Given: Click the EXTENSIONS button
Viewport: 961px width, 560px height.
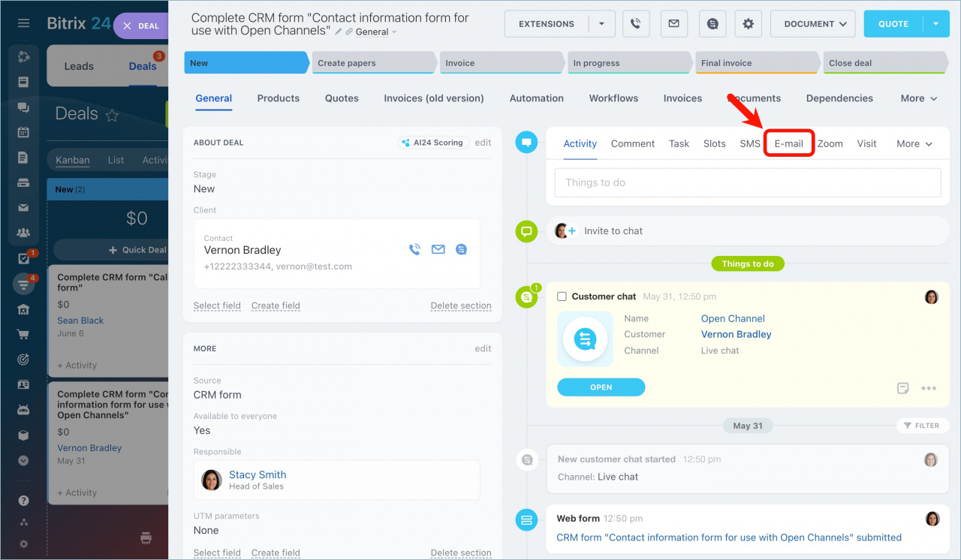Looking at the screenshot, I should [547, 24].
